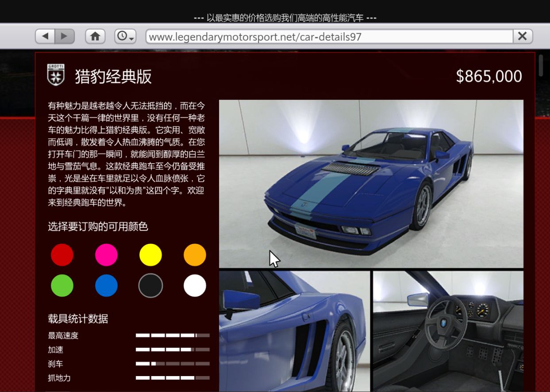Viewport: 550px width, 392px height.
Task: Choose the green color option
Action: [x=62, y=285]
